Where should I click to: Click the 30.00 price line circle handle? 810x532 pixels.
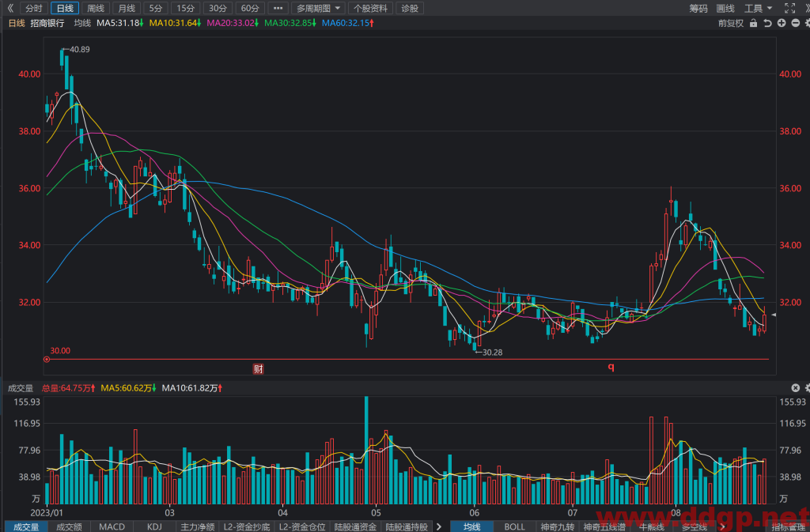pyautogui.click(x=47, y=359)
